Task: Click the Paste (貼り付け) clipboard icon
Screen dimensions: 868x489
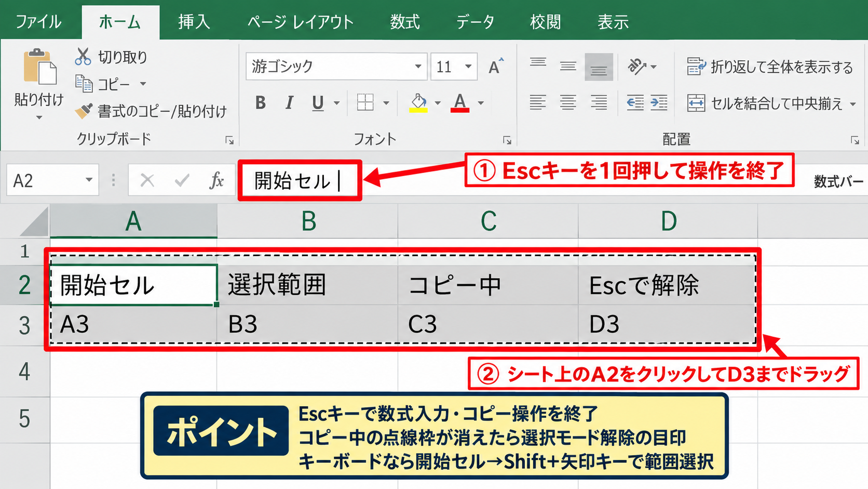Action: [x=39, y=67]
